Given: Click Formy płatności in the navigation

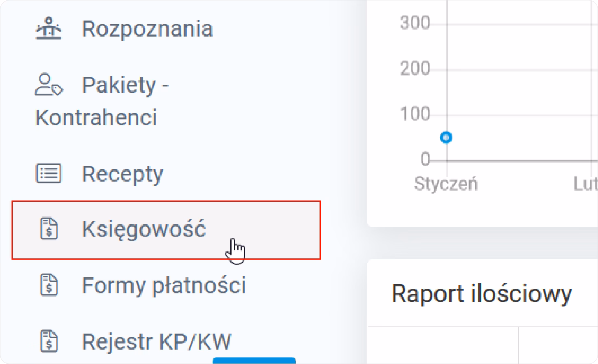Looking at the screenshot, I should [x=164, y=285].
